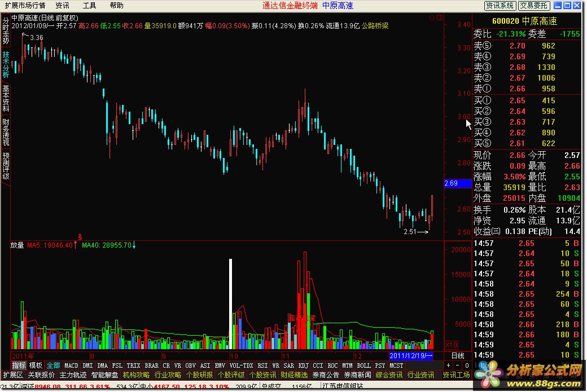The width and height of the screenshot is (587, 392).
Task: Select the DMA indicator
Action: [x=102, y=365]
